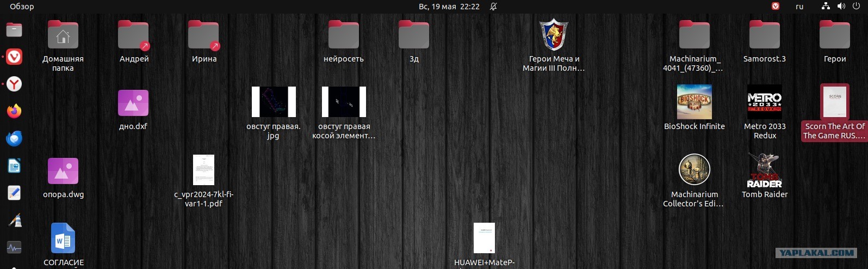This screenshot has height=269, width=868.
Task: Select the Герои folder
Action: click(835, 41)
